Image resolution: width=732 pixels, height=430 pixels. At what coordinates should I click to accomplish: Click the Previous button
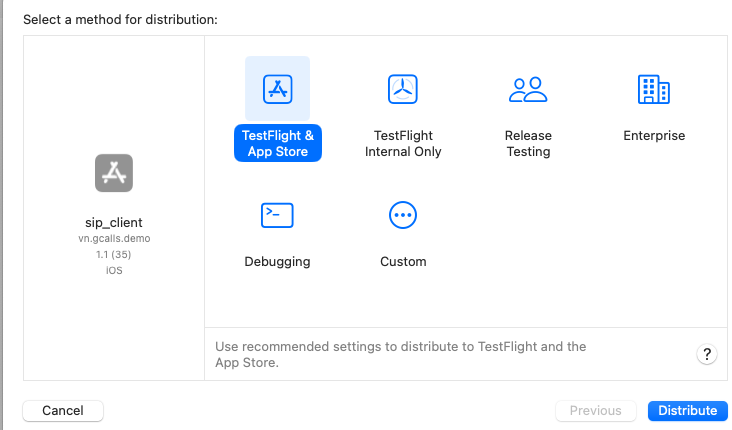pos(595,411)
